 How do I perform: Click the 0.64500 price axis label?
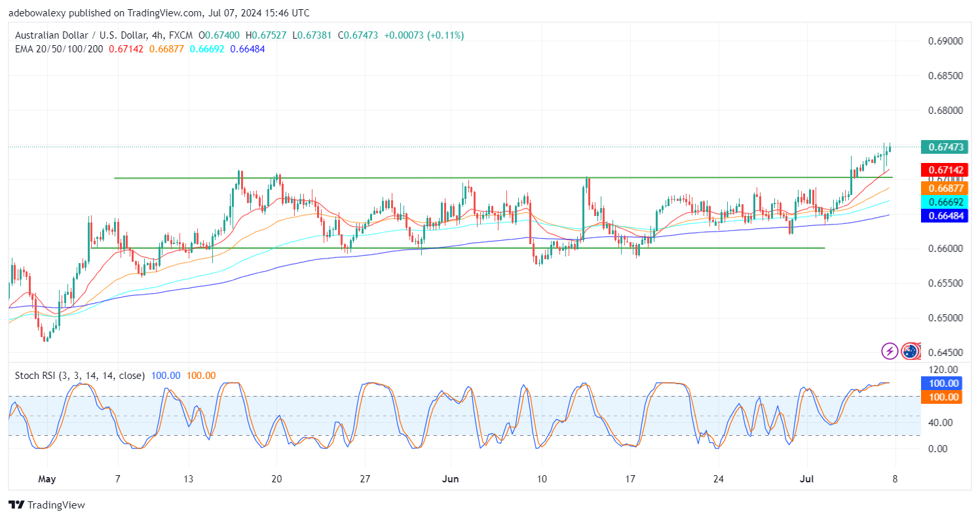point(944,353)
